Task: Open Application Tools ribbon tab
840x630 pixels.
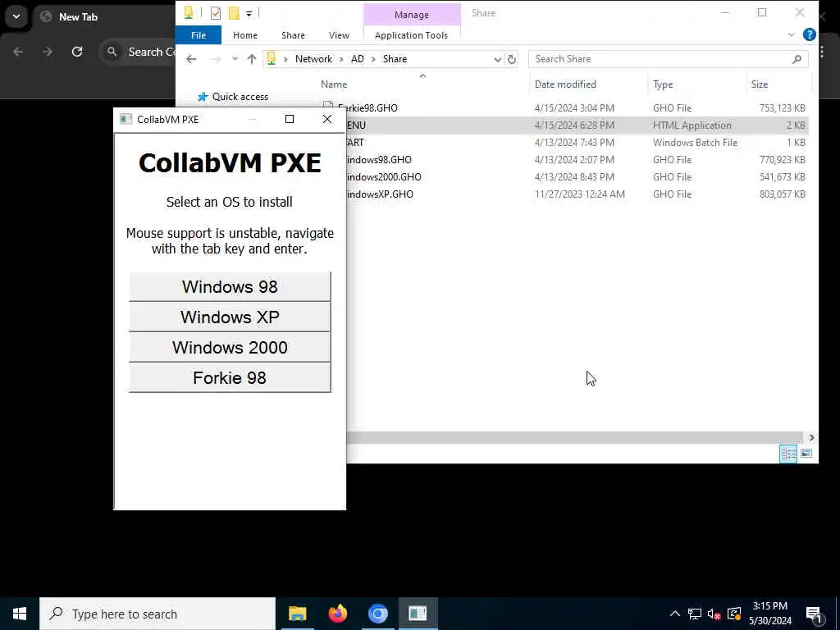Action: click(411, 35)
